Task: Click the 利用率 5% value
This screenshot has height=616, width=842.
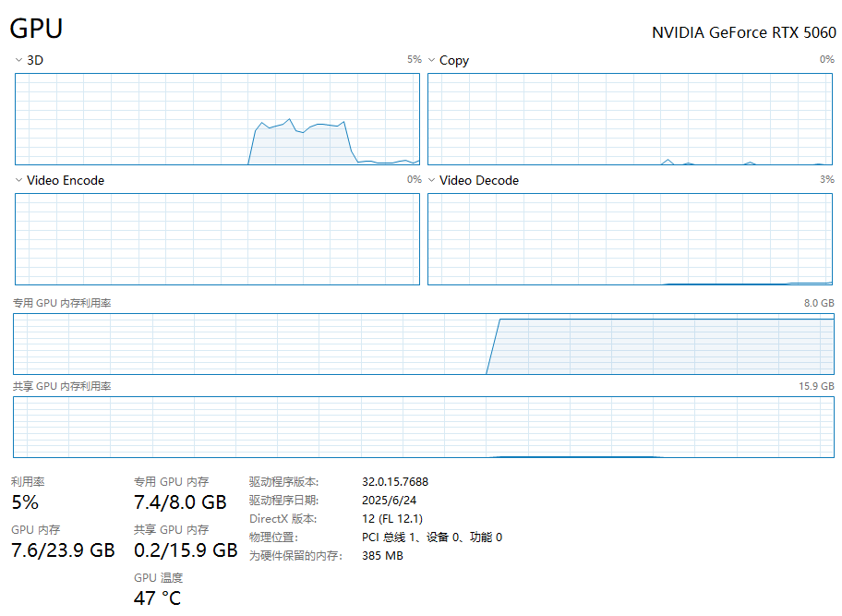Action: pyautogui.click(x=25, y=502)
